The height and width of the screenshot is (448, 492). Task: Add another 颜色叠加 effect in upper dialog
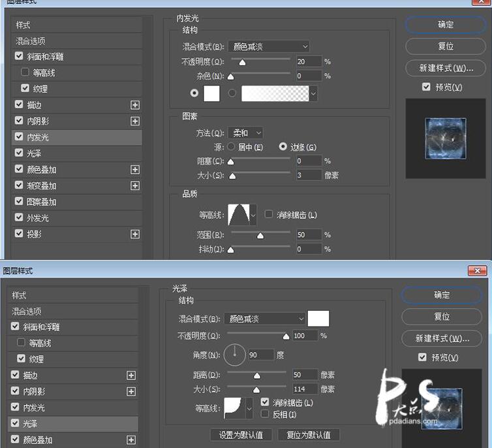(135, 170)
